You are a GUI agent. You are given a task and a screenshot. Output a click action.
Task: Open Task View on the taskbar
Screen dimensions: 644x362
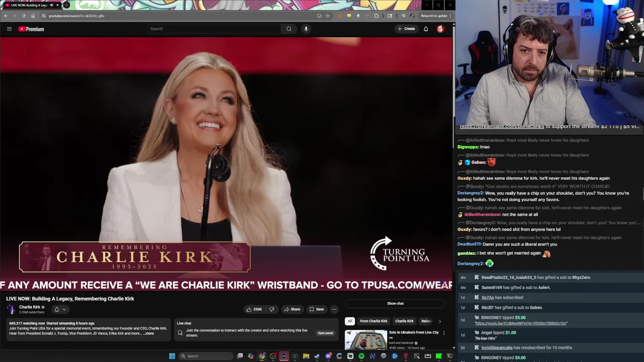coord(240,356)
